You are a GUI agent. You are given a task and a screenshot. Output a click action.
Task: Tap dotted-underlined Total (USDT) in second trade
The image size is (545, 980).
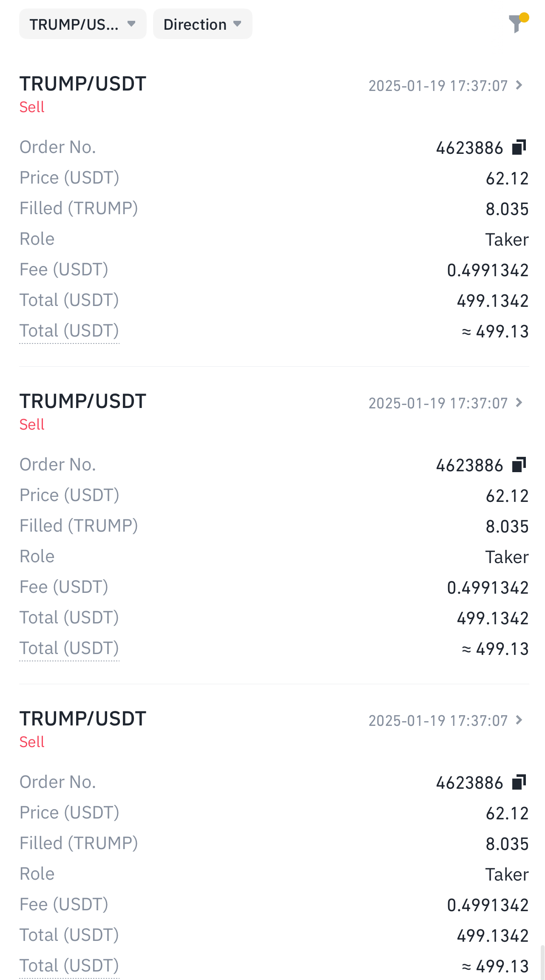69,649
